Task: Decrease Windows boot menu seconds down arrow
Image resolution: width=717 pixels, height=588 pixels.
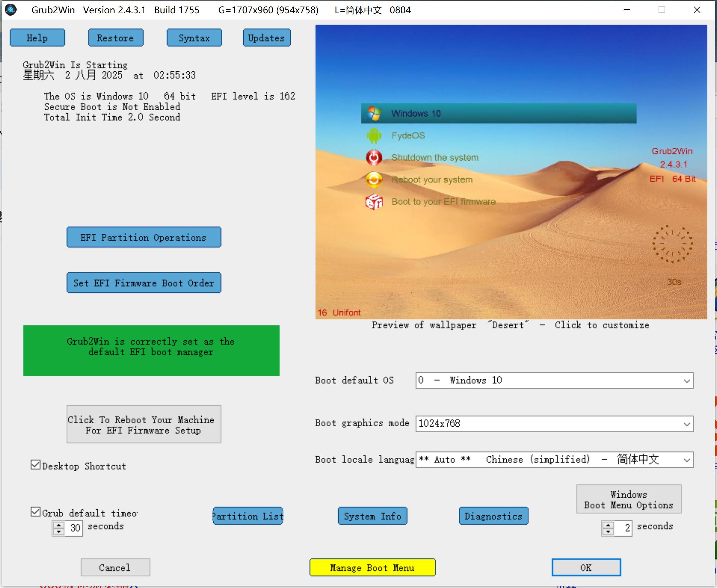Action: pyautogui.click(x=608, y=532)
